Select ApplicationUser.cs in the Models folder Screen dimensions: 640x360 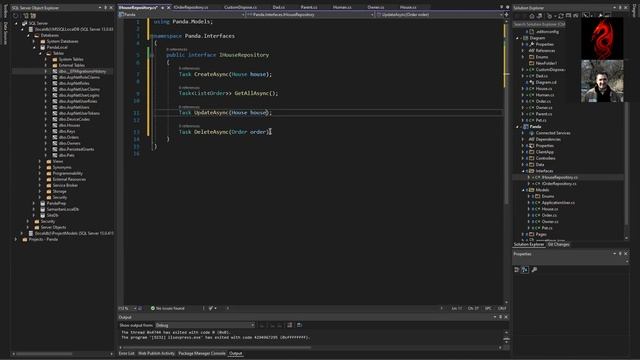(x=558, y=202)
